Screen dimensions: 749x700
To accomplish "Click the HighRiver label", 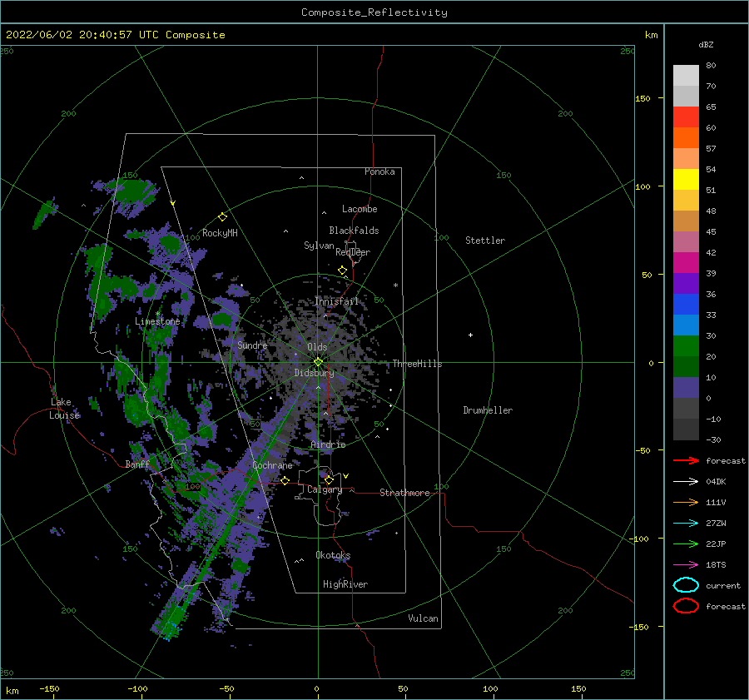I will coord(345,584).
